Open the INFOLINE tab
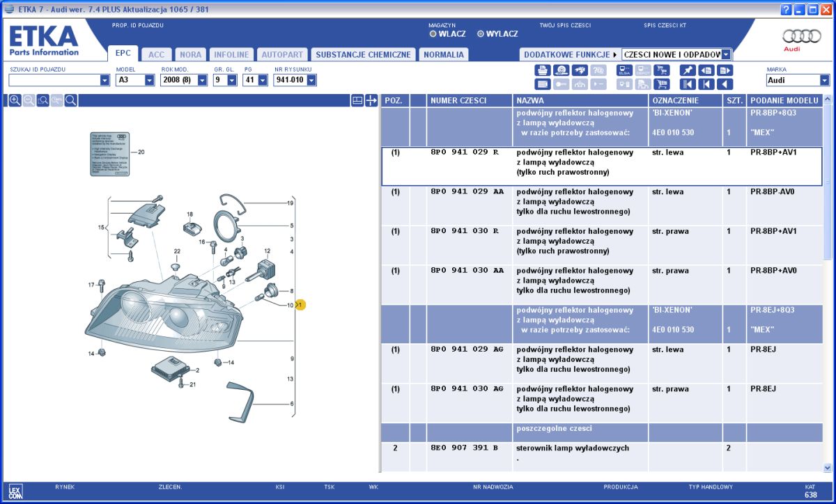Image resolution: width=836 pixels, height=504 pixels. (231, 54)
